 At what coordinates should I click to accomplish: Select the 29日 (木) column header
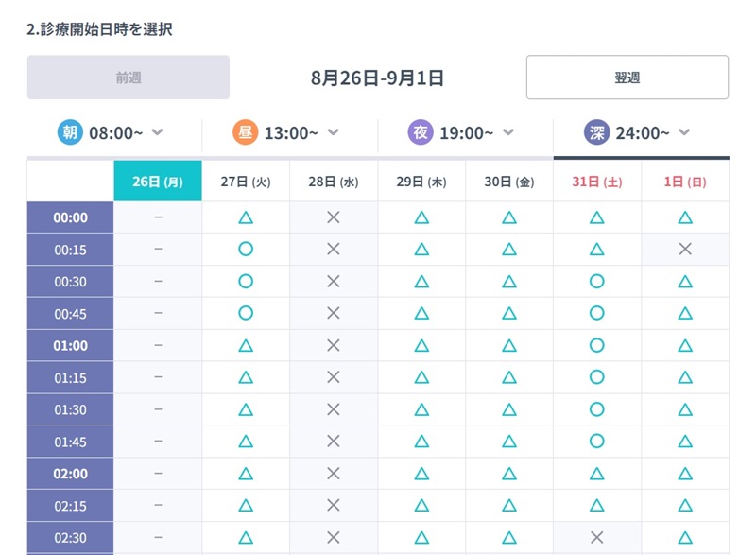(421, 182)
